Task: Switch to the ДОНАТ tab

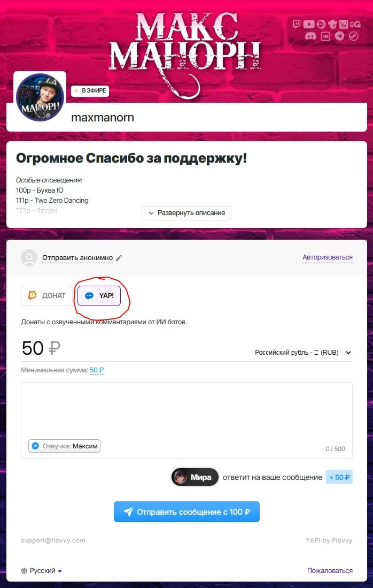Action: point(47,295)
